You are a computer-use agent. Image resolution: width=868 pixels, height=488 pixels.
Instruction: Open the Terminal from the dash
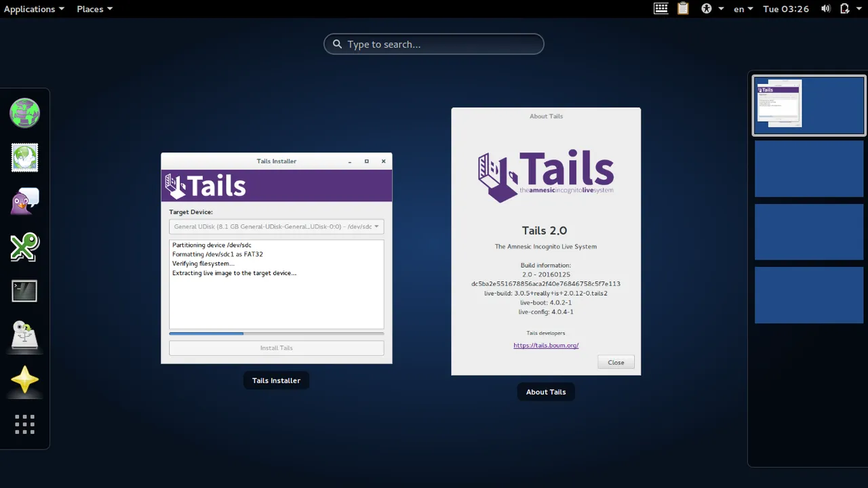[x=24, y=291]
